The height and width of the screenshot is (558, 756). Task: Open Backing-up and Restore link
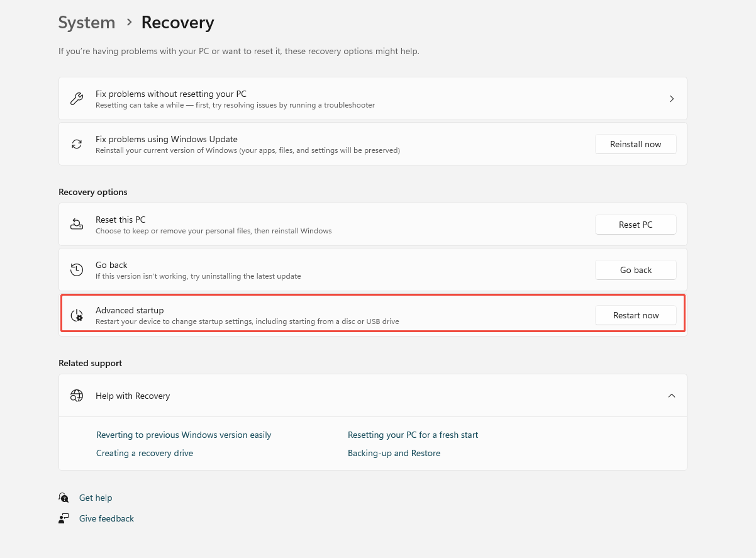[394, 453]
